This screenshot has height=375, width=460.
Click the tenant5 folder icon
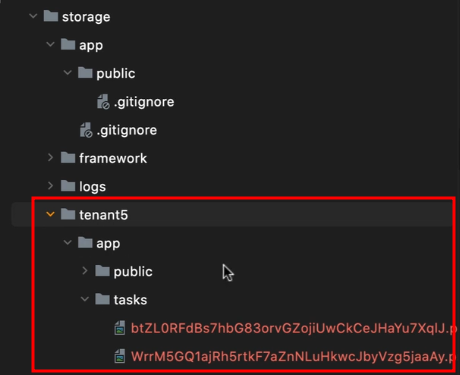tap(68, 214)
